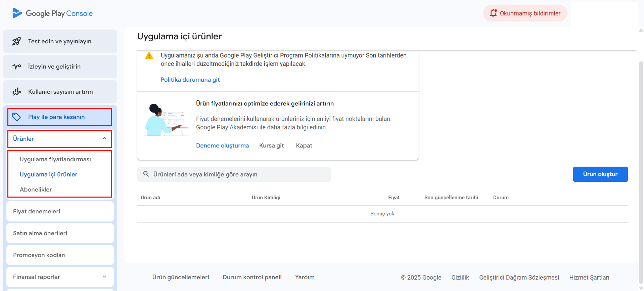This screenshot has width=644, height=291.
Task: Click Deneme oluşturma link
Action: [223, 145]
